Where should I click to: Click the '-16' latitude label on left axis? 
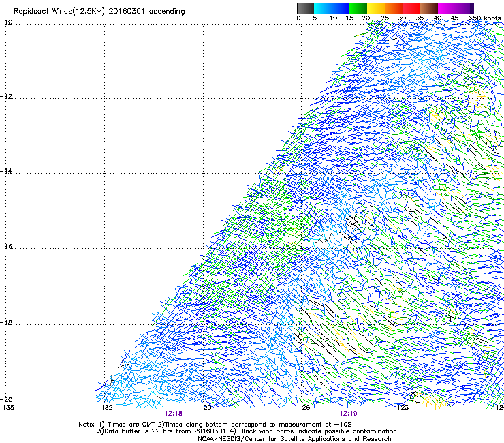[x=6, y=247]
